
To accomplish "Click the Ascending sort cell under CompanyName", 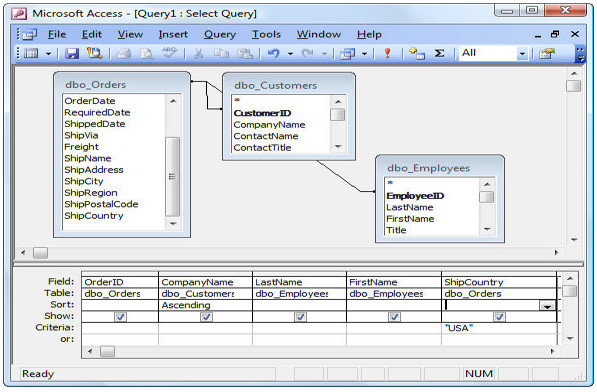I will [x=205, y=305].
